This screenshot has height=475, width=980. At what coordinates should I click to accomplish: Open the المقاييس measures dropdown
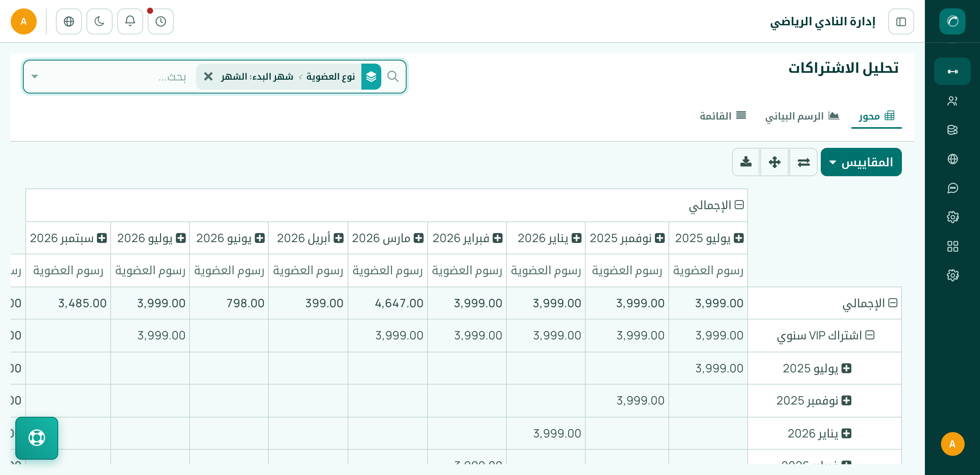[x=861, y=162]
